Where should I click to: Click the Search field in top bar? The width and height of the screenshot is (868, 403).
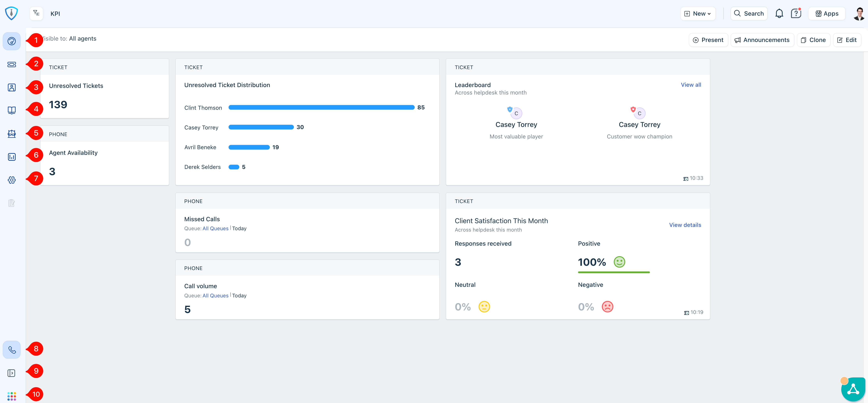[749, 13]
